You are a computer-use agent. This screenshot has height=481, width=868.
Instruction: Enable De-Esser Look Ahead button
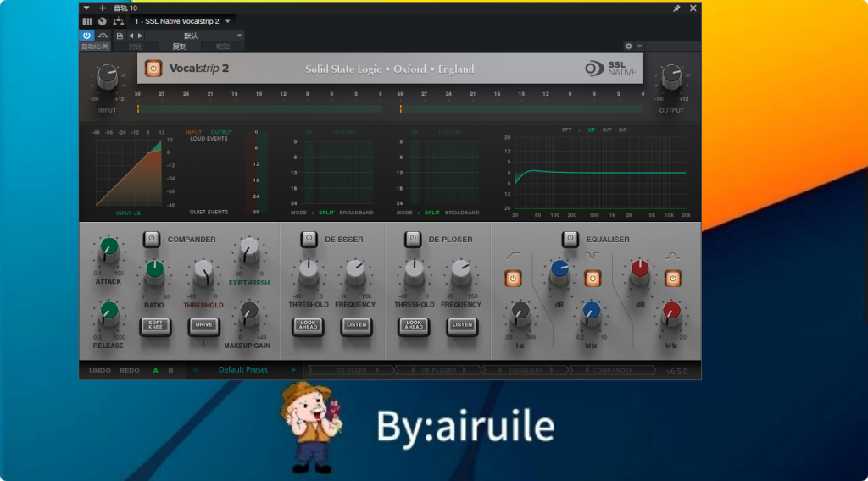(308, 326)
